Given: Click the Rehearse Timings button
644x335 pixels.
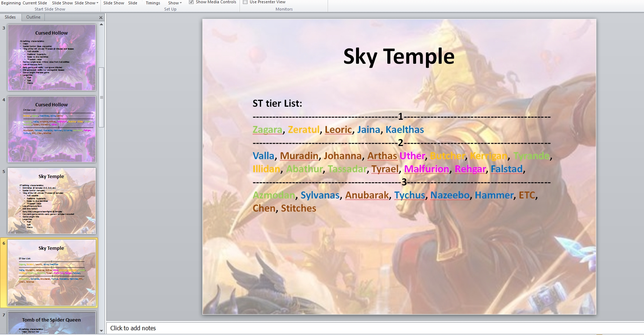Looking at the screenshot, I should 153,3.
